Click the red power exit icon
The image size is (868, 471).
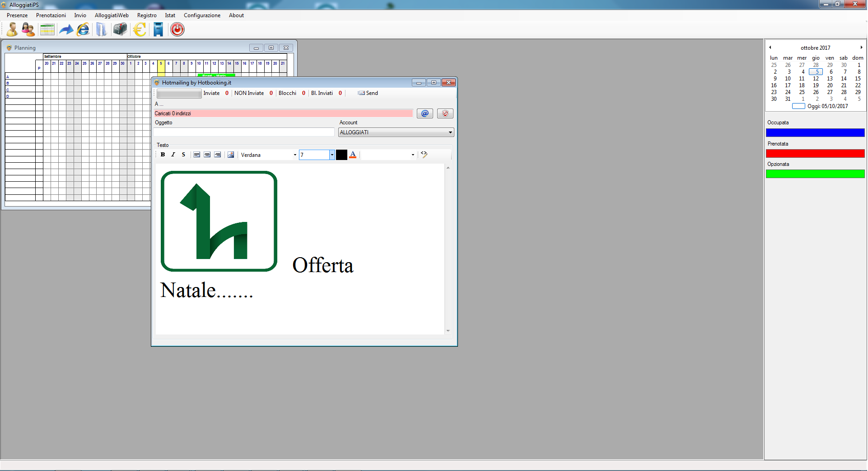177,30
